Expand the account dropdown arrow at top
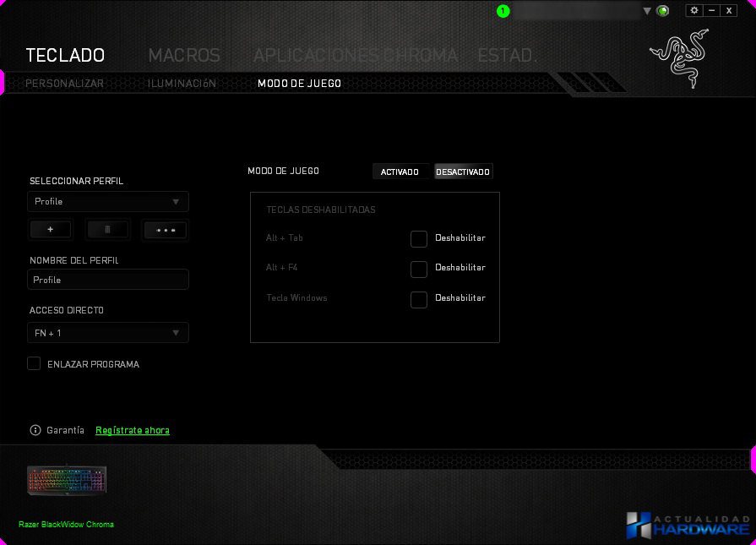 [x=647, y=11]
